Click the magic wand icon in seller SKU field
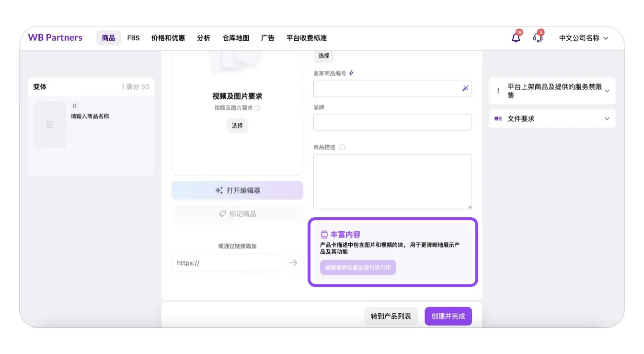Image resolution: width=644 pixels, height=354 pixels. [x=465, y=88]
